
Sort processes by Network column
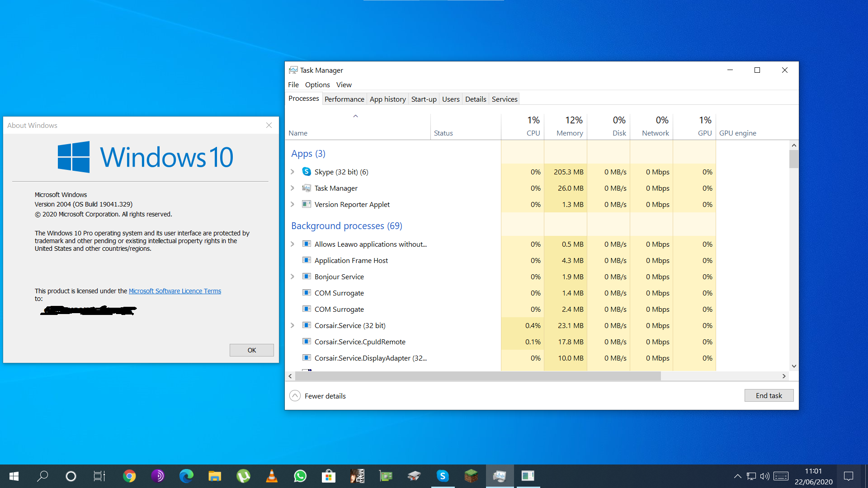click(651, 127)
